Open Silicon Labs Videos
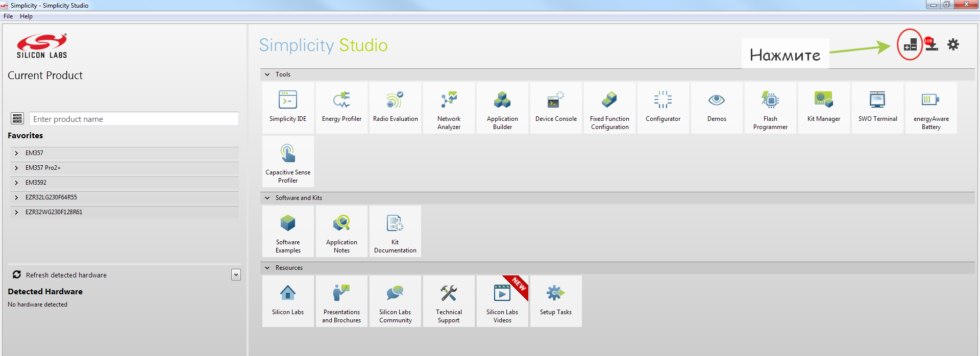Viewport: 980px width, 356px height. (502, 301)
